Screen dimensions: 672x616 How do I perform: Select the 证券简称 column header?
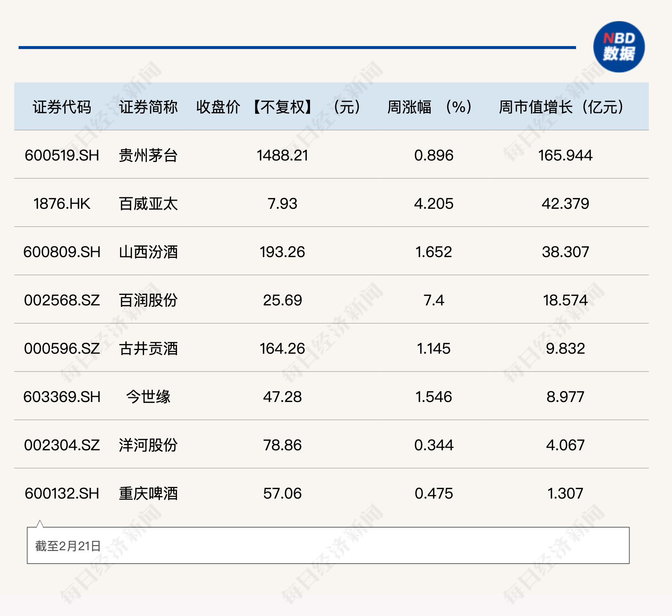(148, 107)
